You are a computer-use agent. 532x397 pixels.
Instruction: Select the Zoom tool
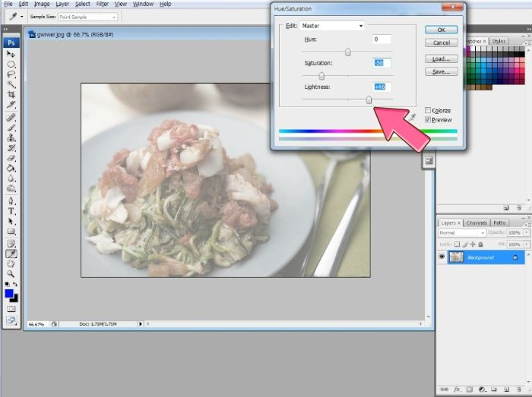coord(11,274)
